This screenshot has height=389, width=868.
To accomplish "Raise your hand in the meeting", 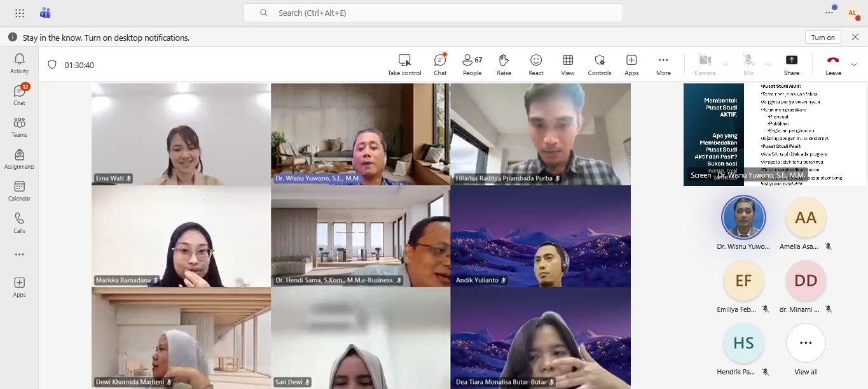I will [x=504, y=64].
